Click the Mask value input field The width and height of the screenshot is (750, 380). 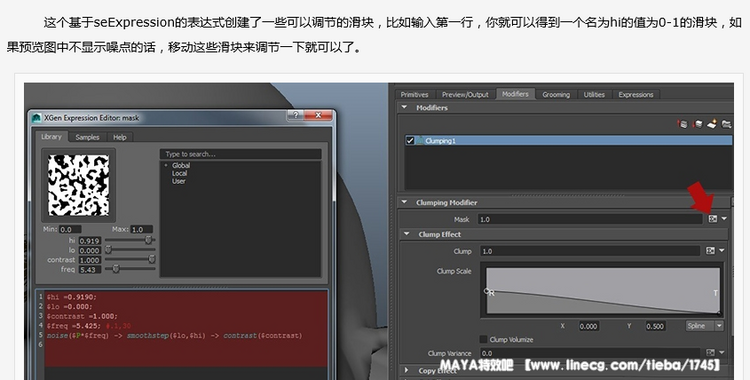coord(590,219)
